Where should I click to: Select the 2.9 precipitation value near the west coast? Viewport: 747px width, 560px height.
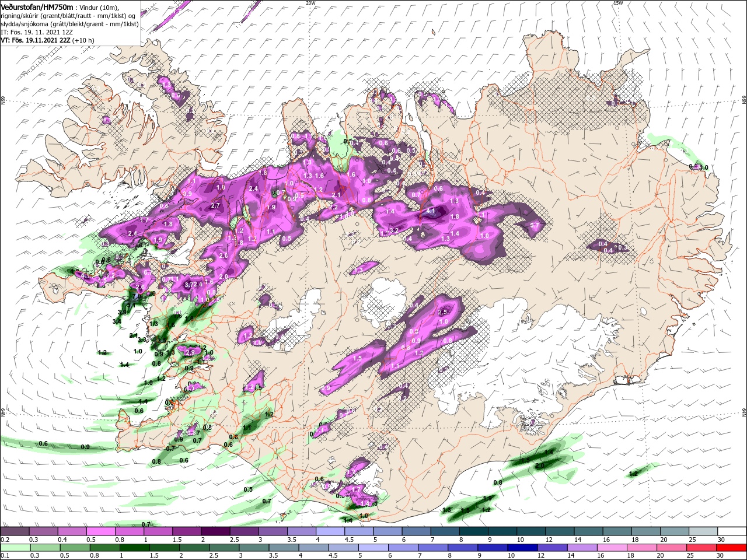point(190,352)
